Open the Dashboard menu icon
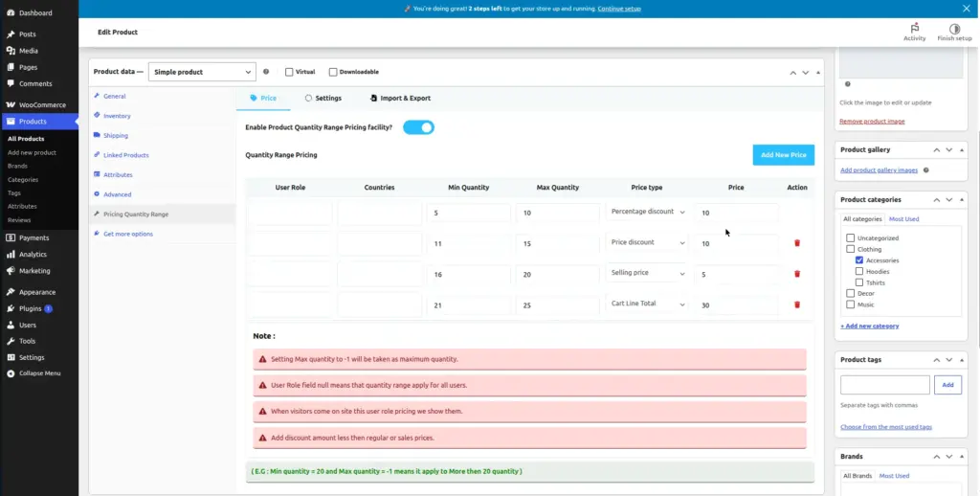This screenshot has width=980, height=496. point(11,12)
